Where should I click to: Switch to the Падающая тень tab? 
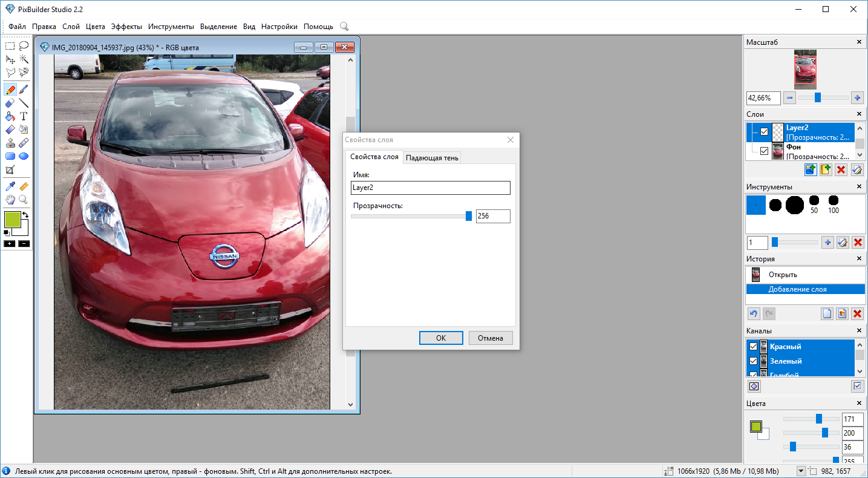point(432,158)
